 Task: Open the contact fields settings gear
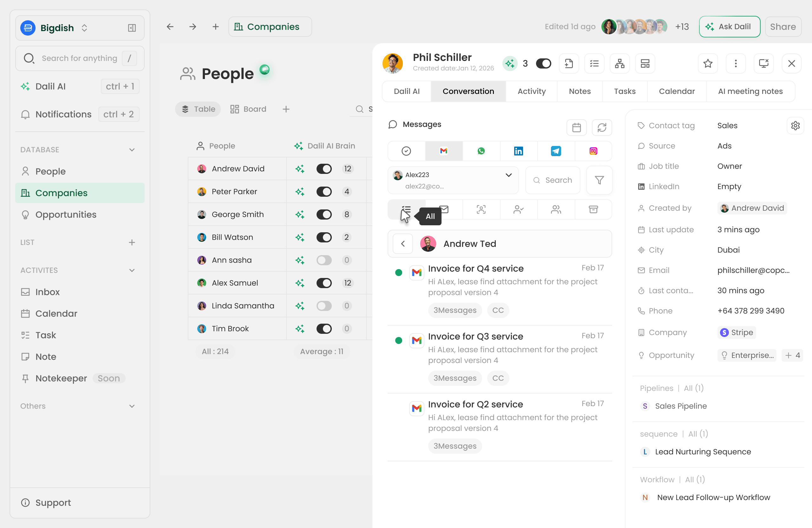[795, 126]
